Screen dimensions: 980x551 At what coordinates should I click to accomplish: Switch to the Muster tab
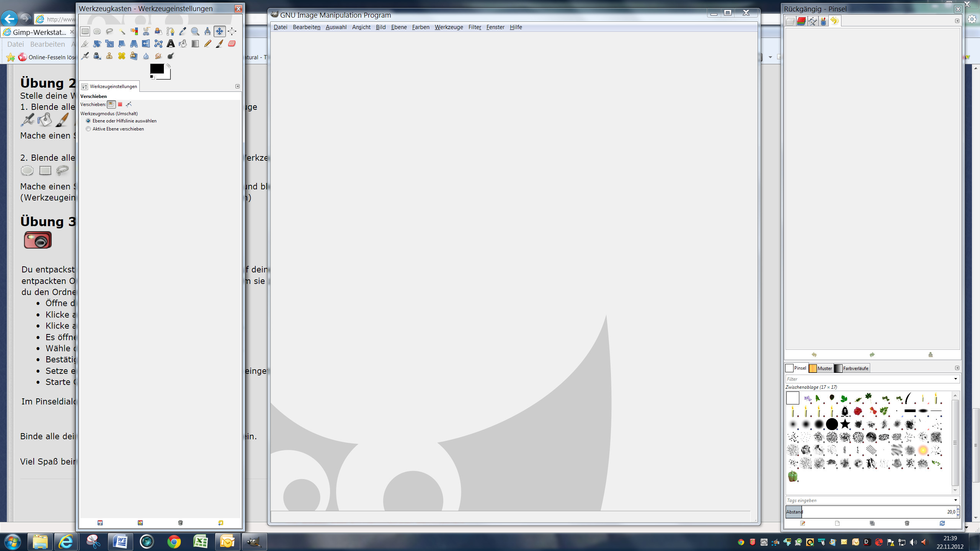tap(821, 368)
